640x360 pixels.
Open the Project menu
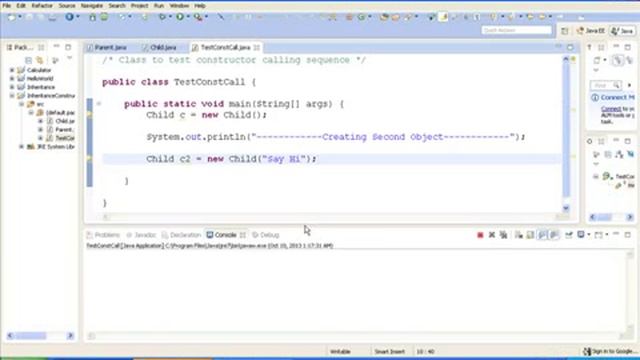(x=140, y=6)
